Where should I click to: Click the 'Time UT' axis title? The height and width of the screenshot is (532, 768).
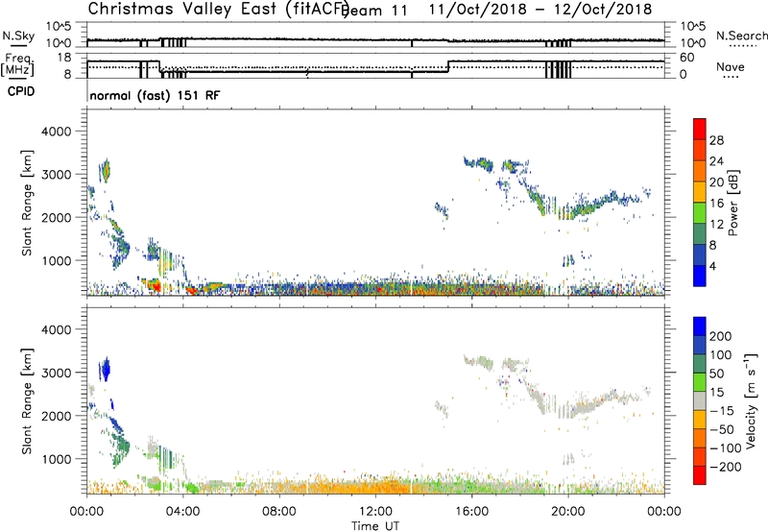pyautogui.click(x=375, y=526)
